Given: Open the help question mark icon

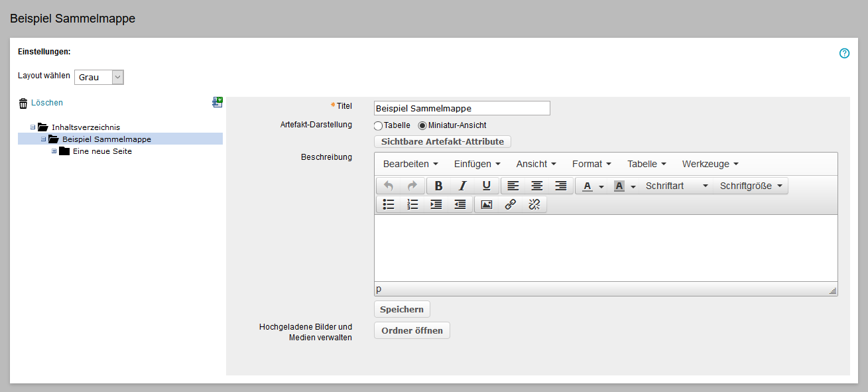Looking at the screenshot, I should coord(844,54).
